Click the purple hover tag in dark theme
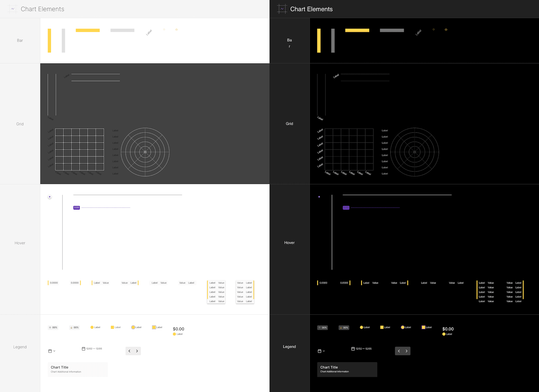The height and width of the screenshot is (392, 539). click(x=346, y=208)
